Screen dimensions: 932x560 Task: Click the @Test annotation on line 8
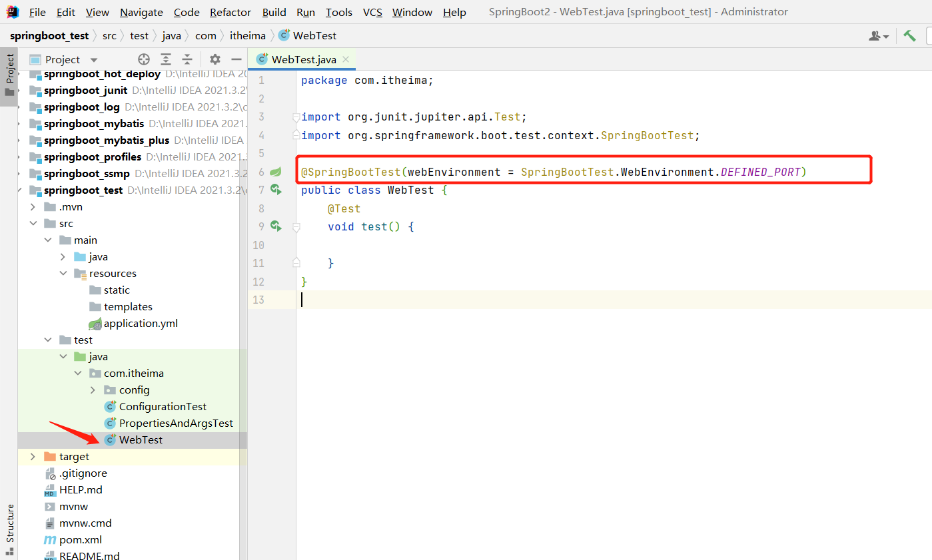[344, 208]
